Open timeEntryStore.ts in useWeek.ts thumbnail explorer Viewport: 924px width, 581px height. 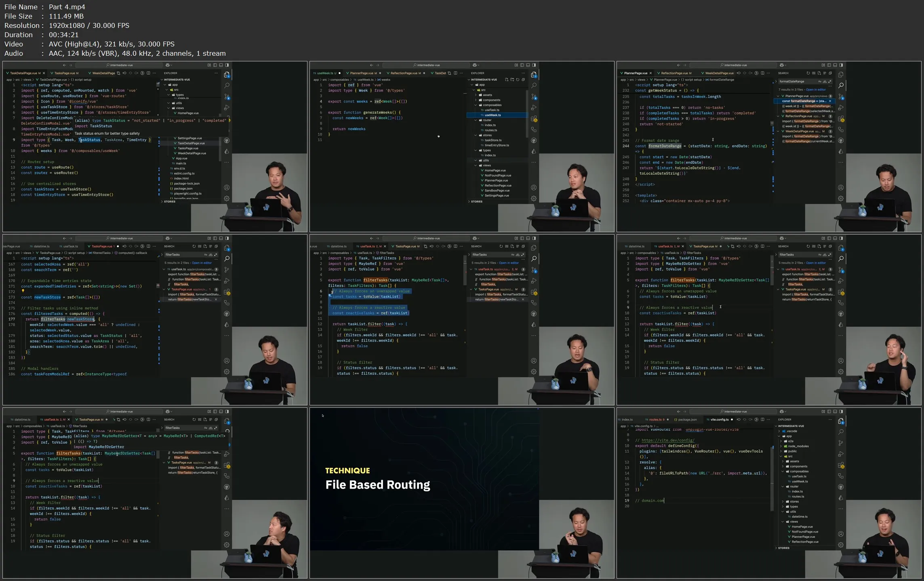tap(497, 145)
